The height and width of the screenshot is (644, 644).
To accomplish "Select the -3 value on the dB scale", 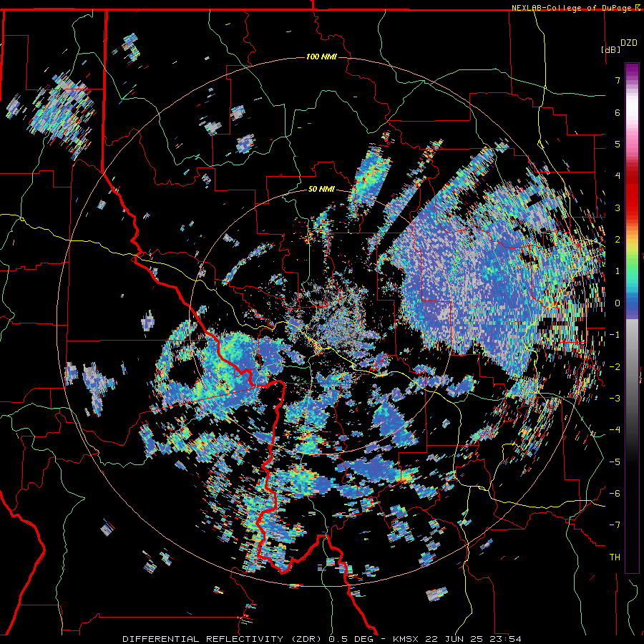I will coord(615,399).
